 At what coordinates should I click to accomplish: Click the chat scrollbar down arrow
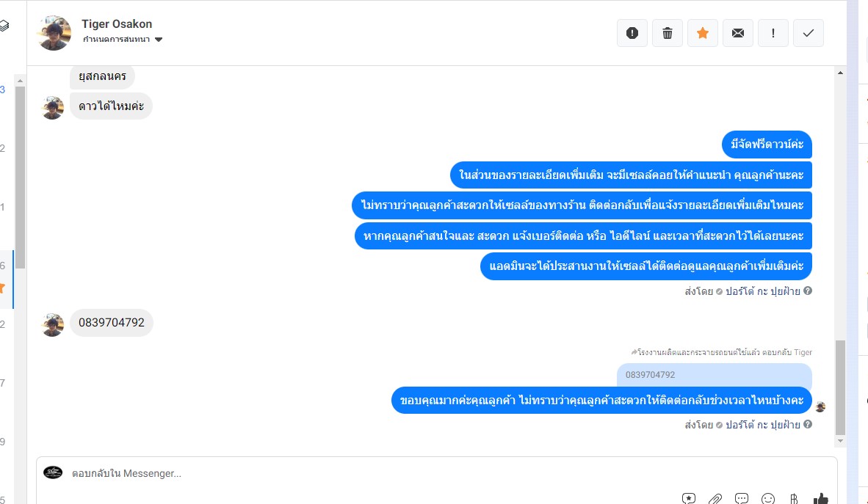(x=840, y=441)
